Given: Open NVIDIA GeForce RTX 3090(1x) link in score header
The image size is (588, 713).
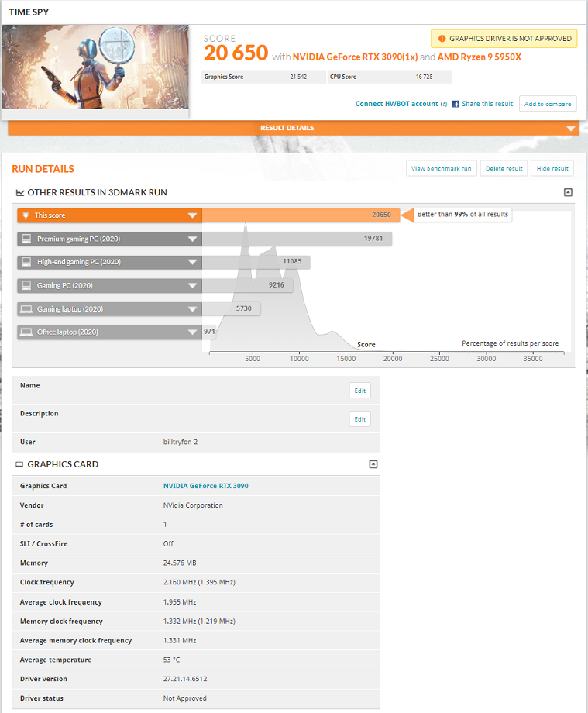Looking at the screenshot, I should [x=355, y=57].
